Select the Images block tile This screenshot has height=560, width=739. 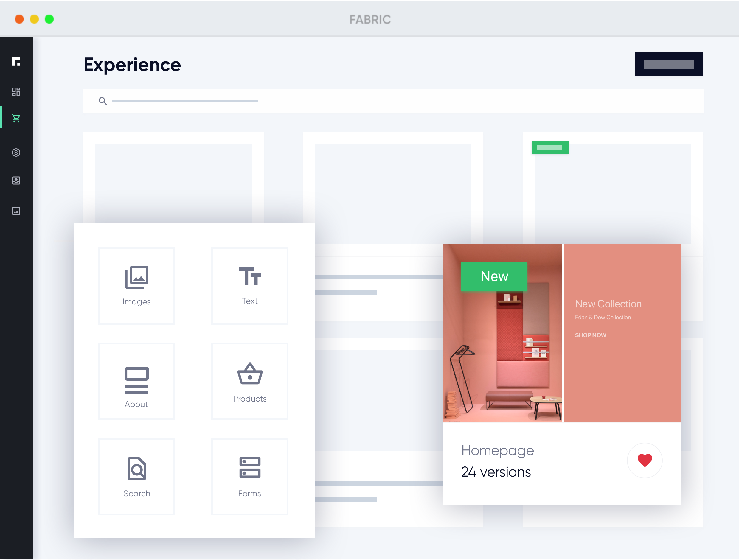(136, 286)
